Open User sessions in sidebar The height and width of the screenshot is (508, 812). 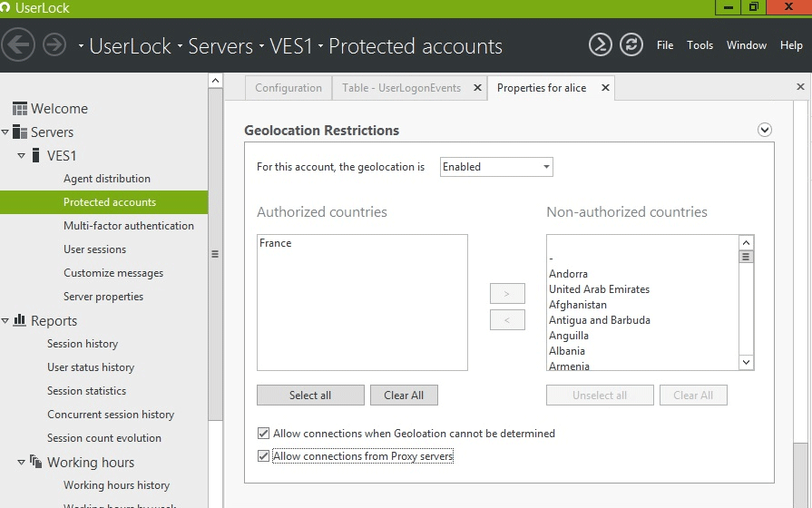point(94,249)
